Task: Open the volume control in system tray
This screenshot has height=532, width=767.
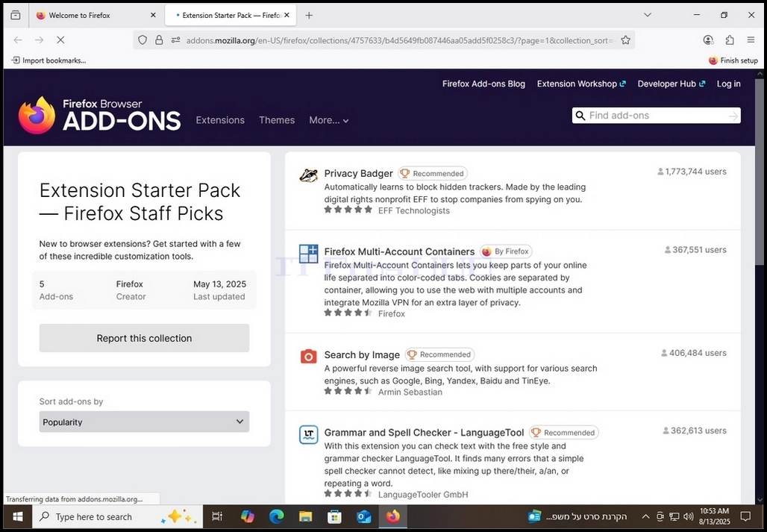Action: [688, 517]
